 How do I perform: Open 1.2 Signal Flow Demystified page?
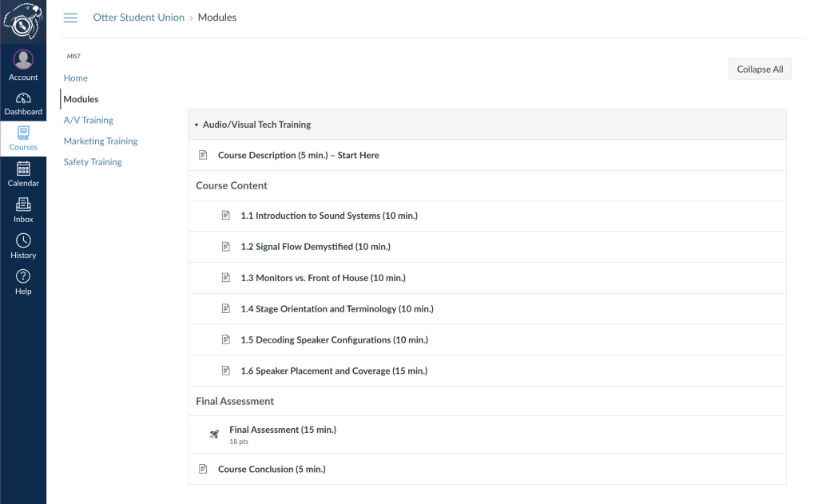pyautogui.click(x=316, y=246)
